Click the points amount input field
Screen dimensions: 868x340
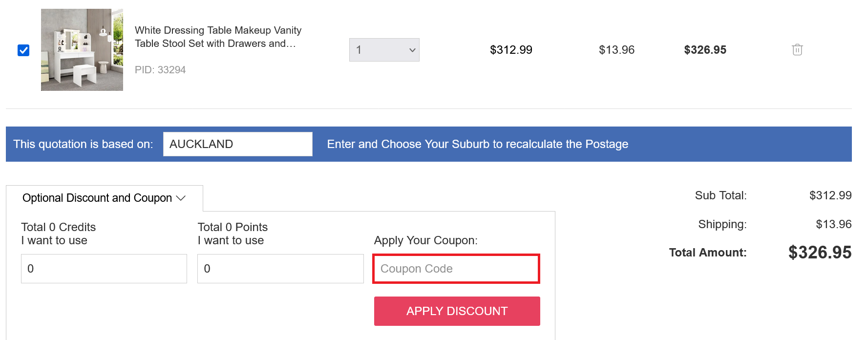pyautogui.click(x=280, y=269)
